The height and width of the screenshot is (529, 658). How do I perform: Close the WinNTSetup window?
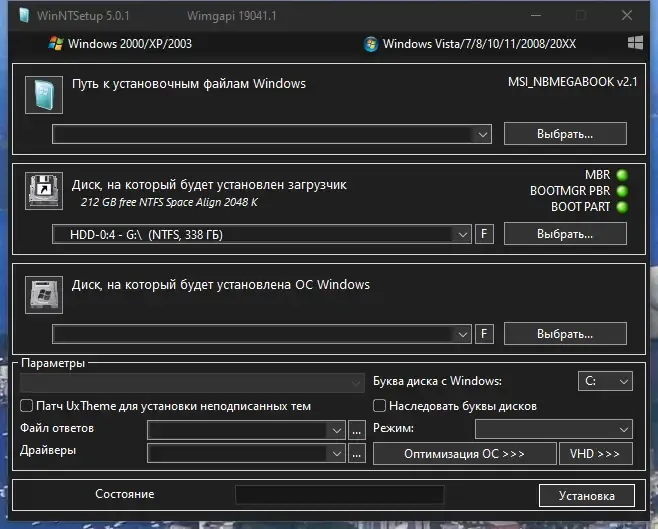pos(627,16)
